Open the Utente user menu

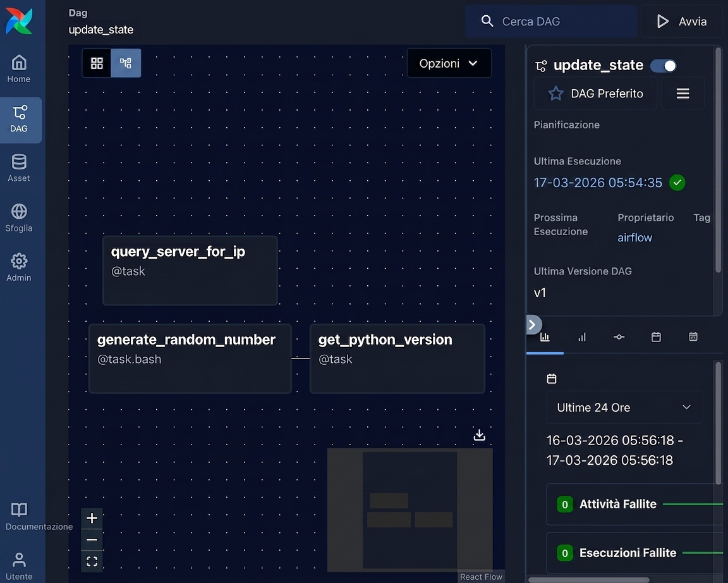(x=19, y=567)
